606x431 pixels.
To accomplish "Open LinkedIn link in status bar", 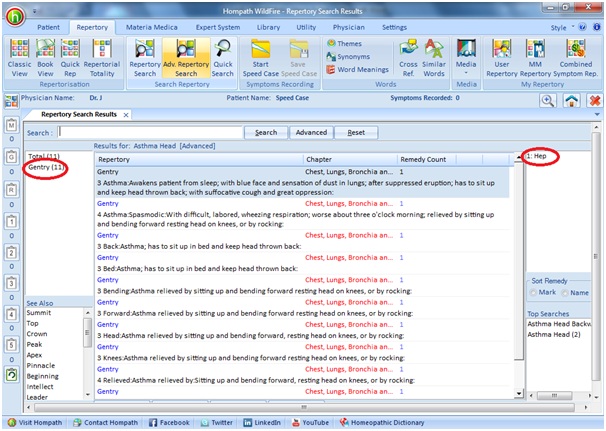I will (x=262, y=422).
